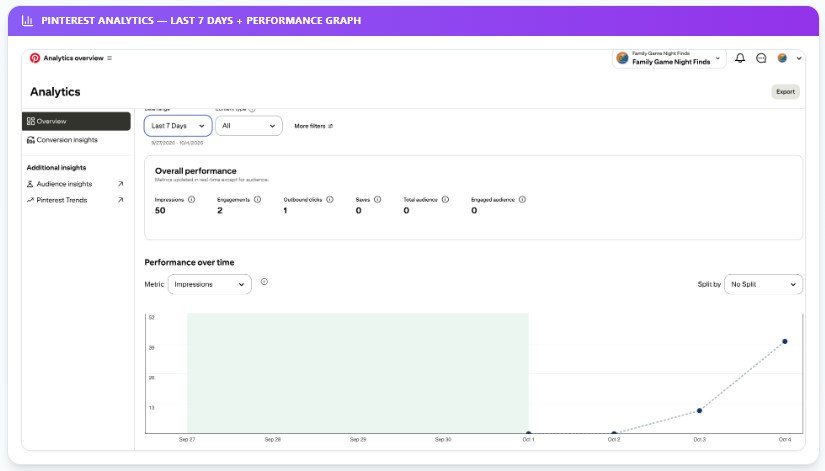
Task: Open Audience insights link
Action: [64, 184]
